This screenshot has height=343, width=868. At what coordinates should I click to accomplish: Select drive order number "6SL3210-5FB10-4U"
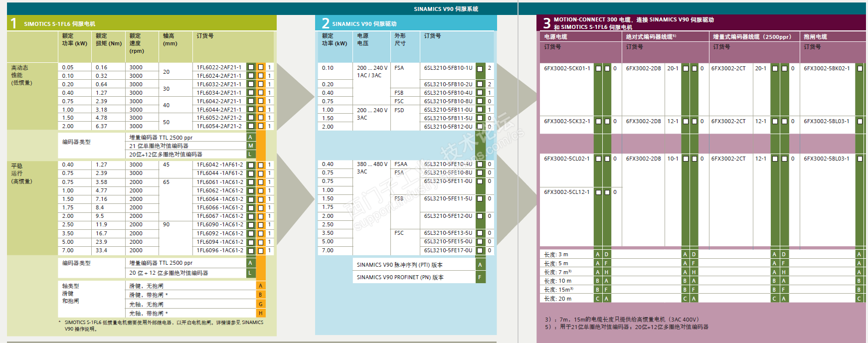pos(448,93)
